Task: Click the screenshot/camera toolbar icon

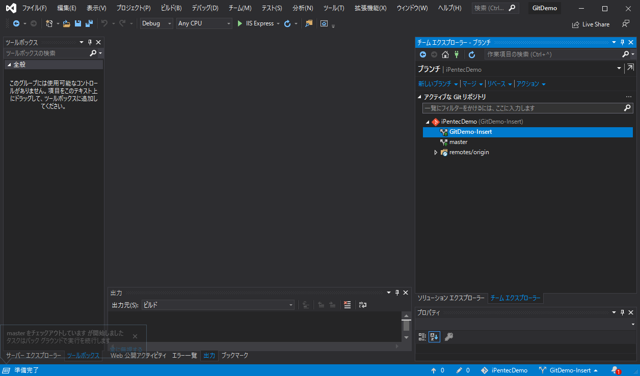Action: pos(324,24)
